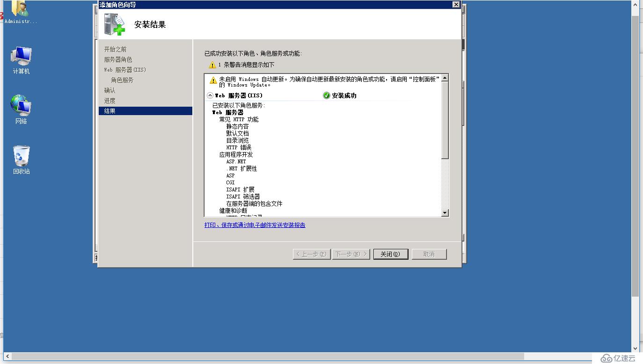
Task: Click the 静态内容 list entry
Action: pos(238,126)
